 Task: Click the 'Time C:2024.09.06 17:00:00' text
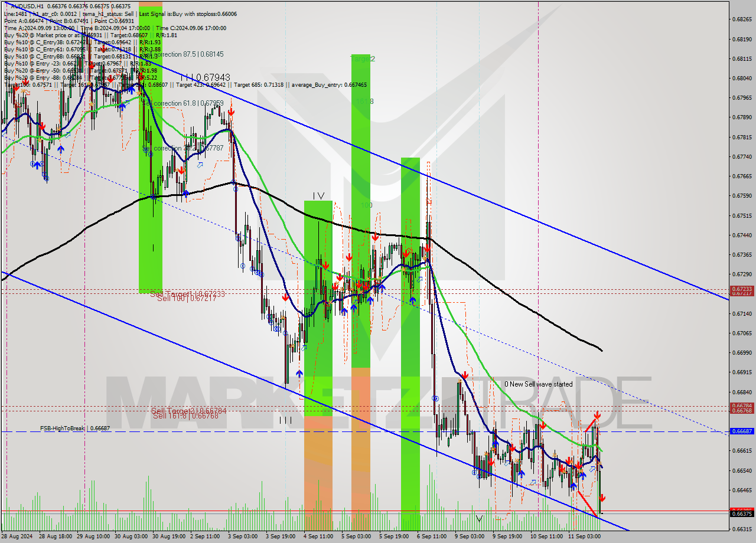(x=191, y=28)
